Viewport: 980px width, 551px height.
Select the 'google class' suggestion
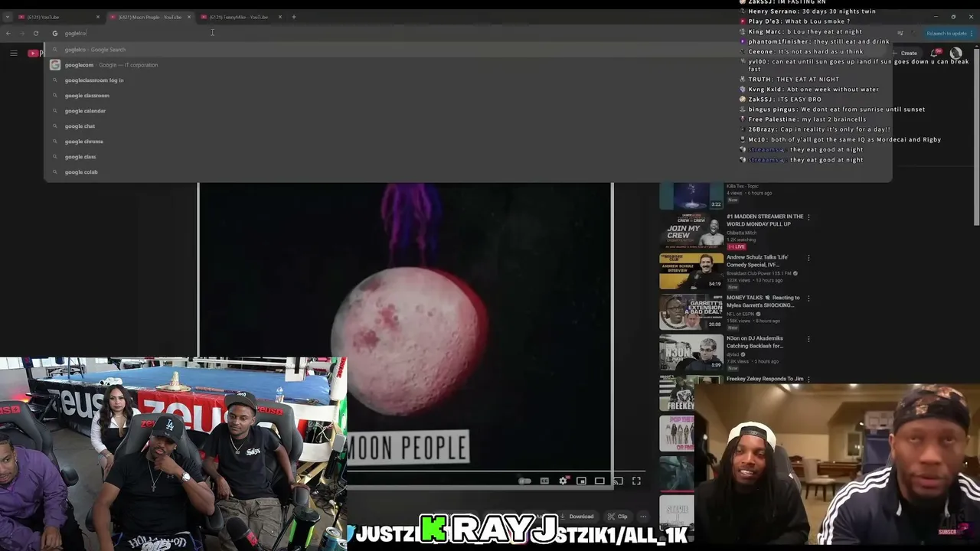[468, 157]
